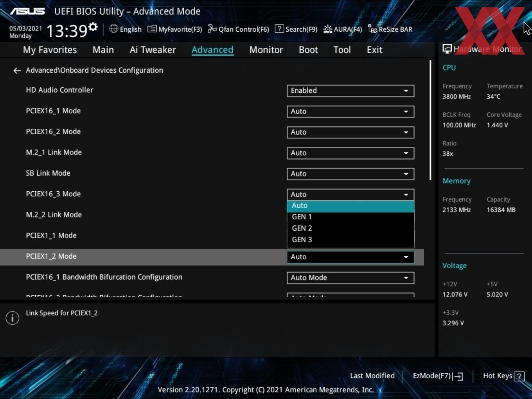
Task: Select GEN 2 from the dropdown list
Action: (x=350, y=228)
